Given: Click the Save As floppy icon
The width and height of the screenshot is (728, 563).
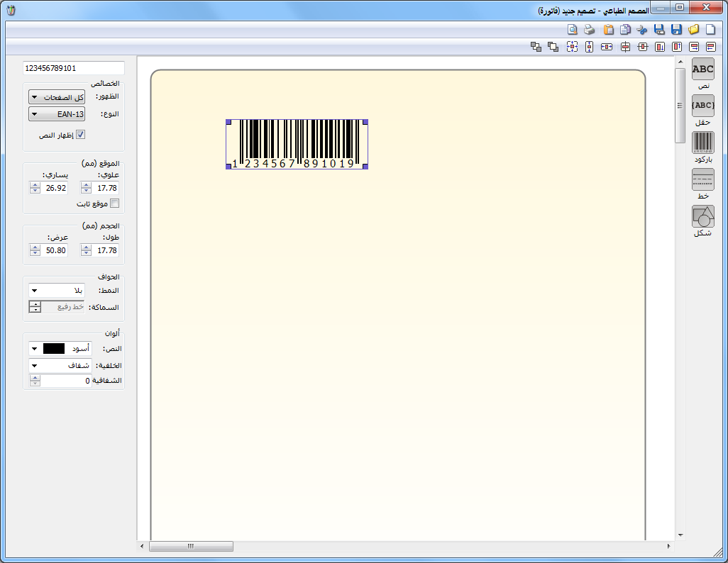Looking at the screenshot, I should coord(659,29).
